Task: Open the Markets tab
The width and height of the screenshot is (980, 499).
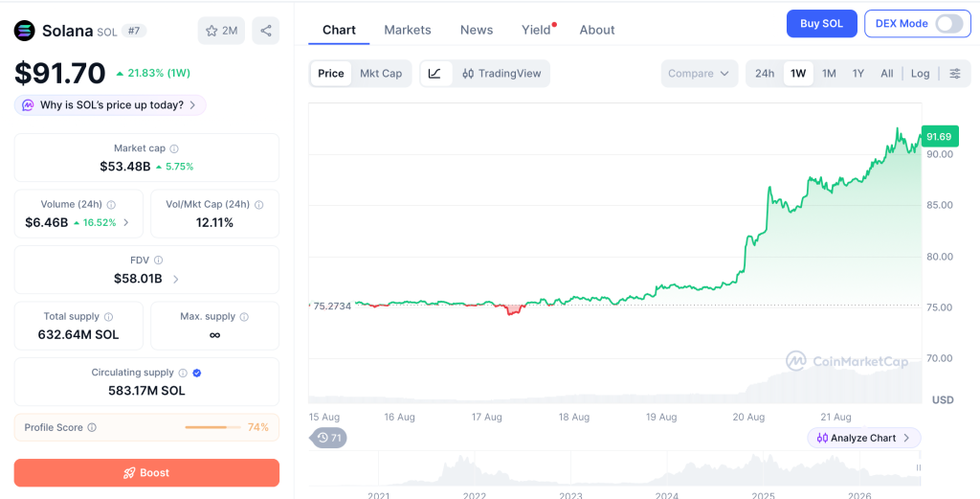Action: [x=408, y=30]
